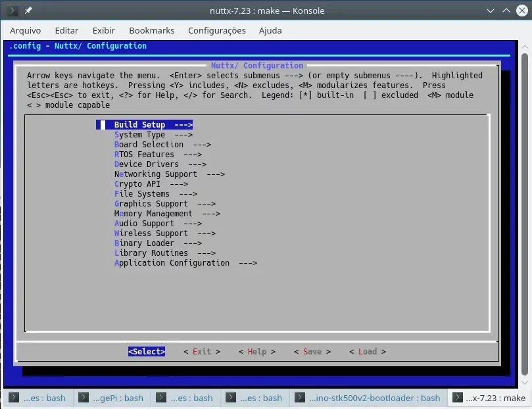
Task: Click the Konsole terminal icon in title bar
Action: coord(12,11)
